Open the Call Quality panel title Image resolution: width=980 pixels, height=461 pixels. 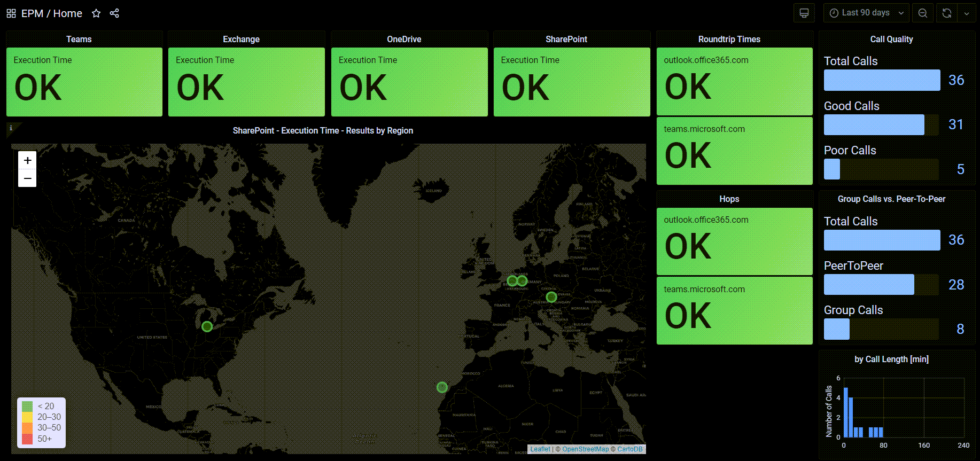pos(892,39)
